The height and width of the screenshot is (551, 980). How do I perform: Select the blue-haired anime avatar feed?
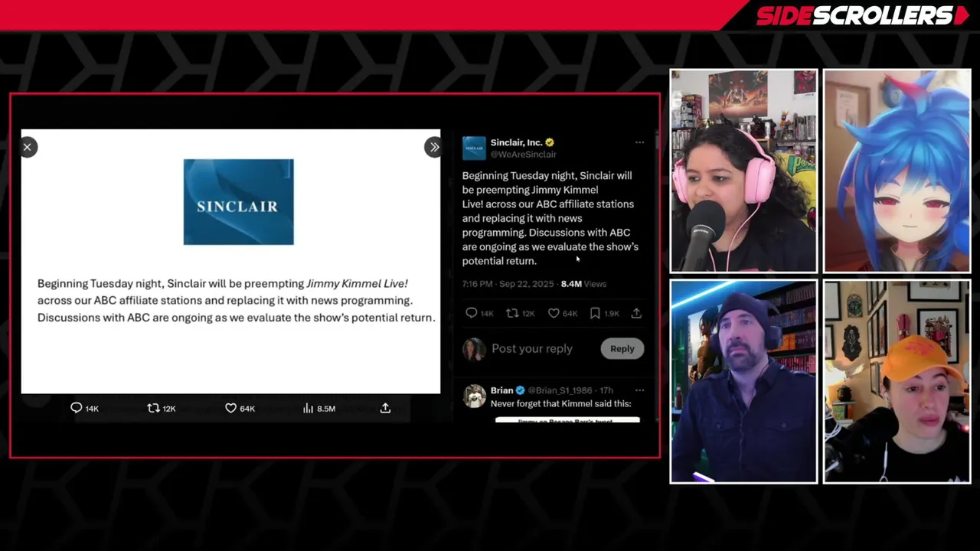(x=897, y=171)
